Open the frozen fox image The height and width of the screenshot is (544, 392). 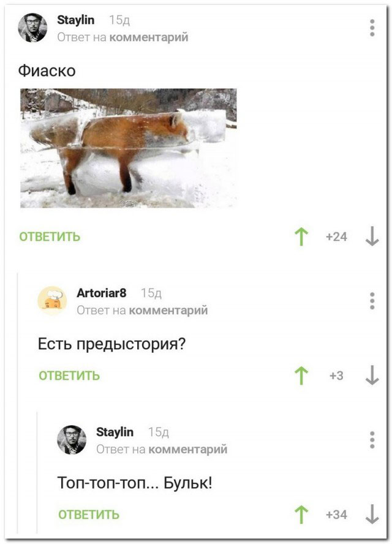coord(129,148)
